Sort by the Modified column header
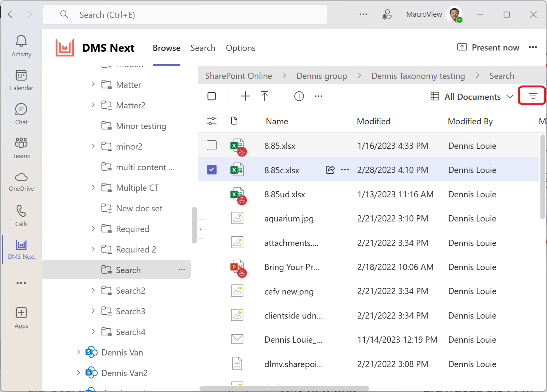The image size is (547, 392). click(x=373, y=121)
